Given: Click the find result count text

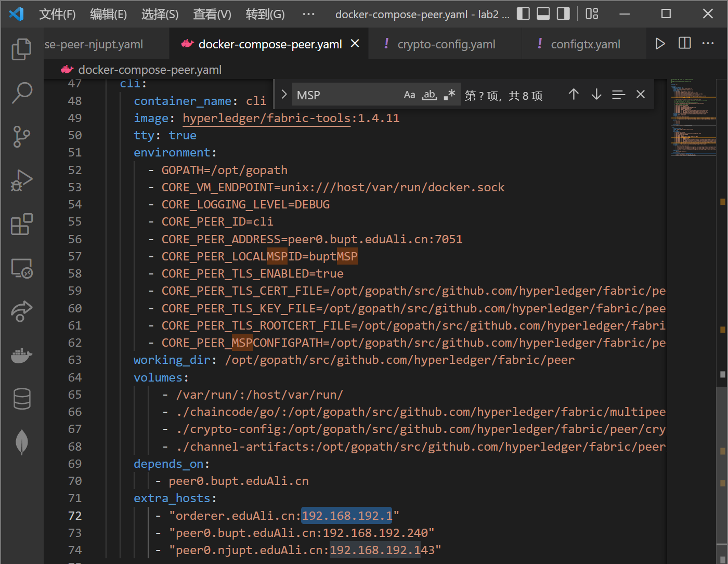Looking at the screenshot, I should [503, 96].
